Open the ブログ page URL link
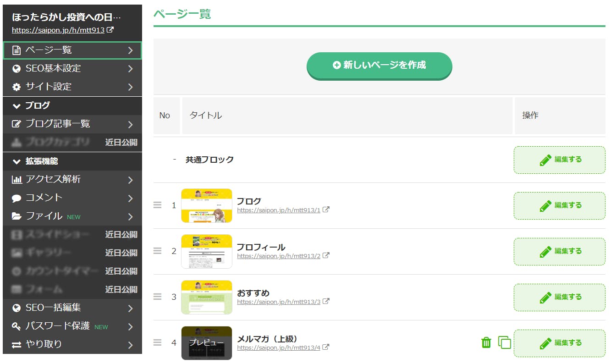The image size is (616, 364). click(278, 210)
